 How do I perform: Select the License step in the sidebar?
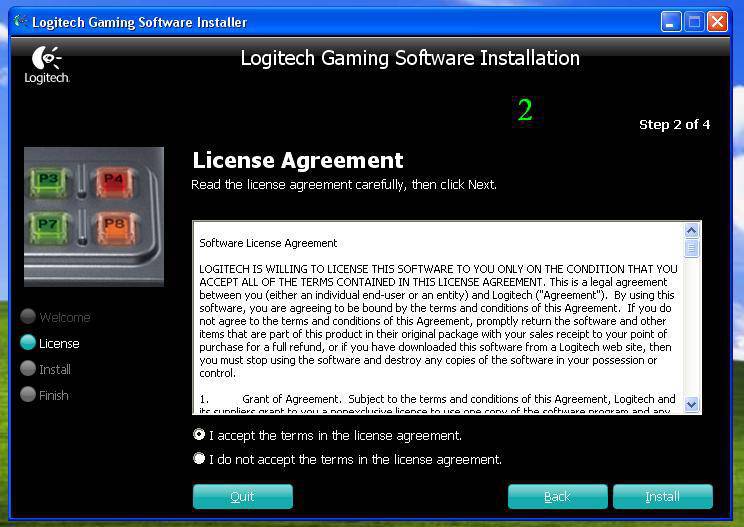pyautogui.click(x=50, y=343)
